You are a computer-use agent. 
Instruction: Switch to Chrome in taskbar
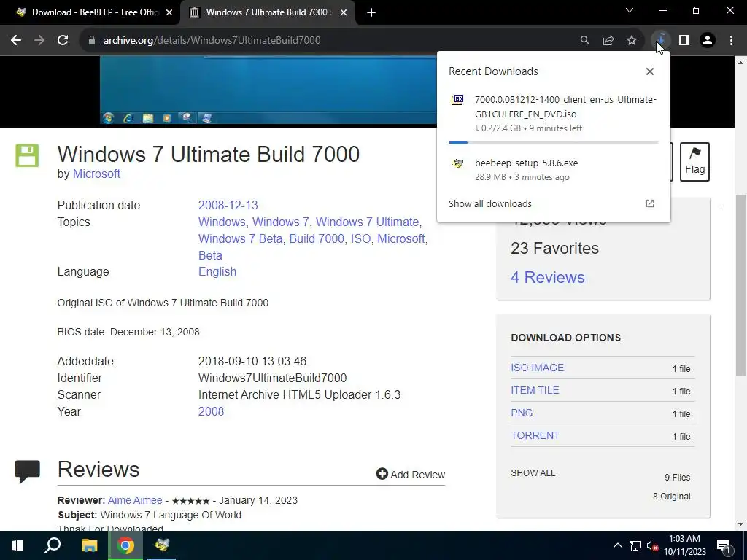[125, 545]
